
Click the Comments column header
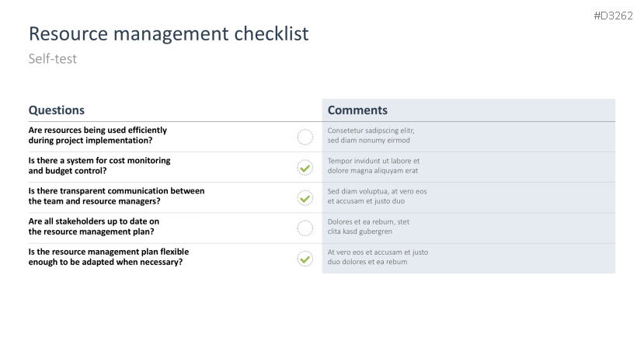pyautogui.click(x=357, y=110)
